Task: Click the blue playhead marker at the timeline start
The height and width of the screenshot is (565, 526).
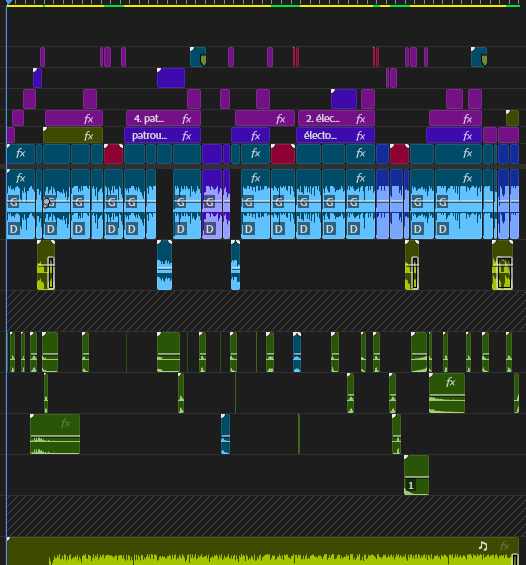Action: tap(9, 2)
